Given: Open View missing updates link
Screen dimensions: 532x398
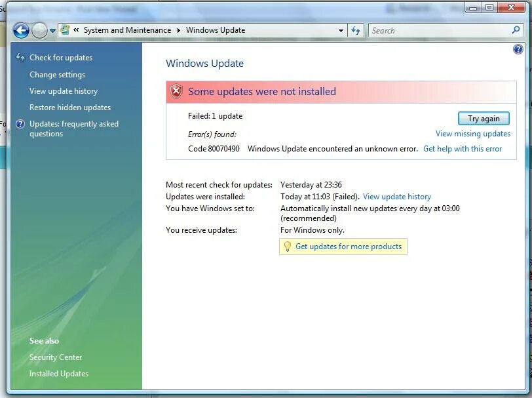Looking at the screenshot, I should click(472, 134).
